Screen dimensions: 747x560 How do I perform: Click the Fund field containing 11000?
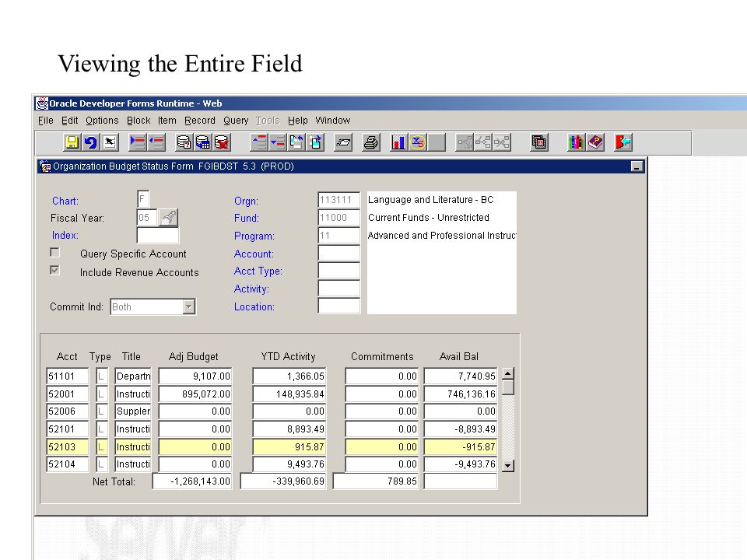(x=338, y=218)
